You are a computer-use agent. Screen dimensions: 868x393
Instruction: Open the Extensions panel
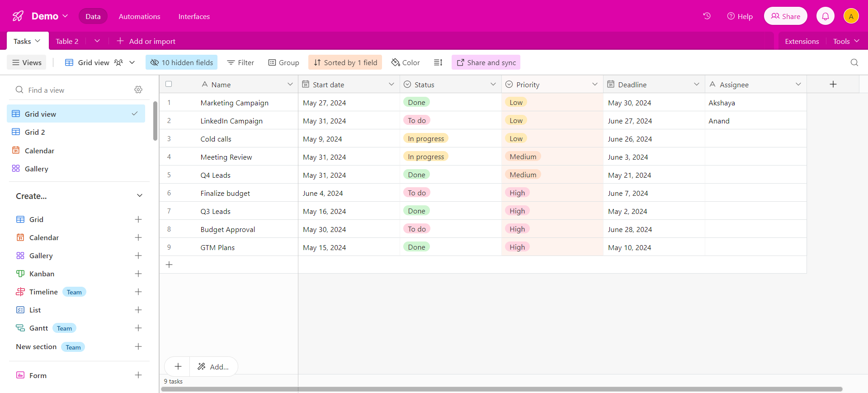pos(802,41)
